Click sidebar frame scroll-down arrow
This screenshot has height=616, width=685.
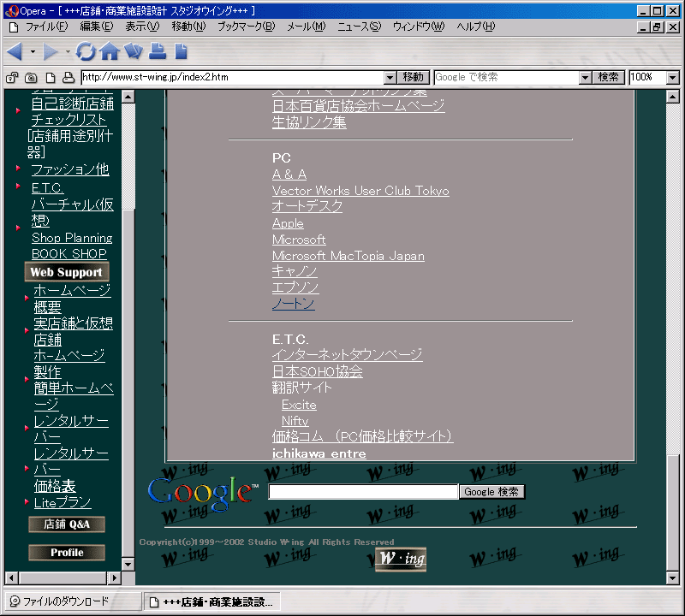tap(128, 564)
